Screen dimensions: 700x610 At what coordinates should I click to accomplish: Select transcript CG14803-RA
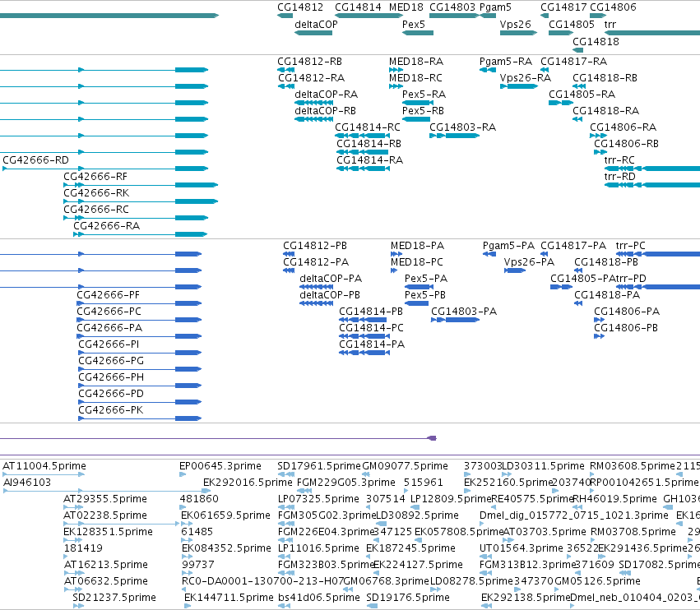462,127
